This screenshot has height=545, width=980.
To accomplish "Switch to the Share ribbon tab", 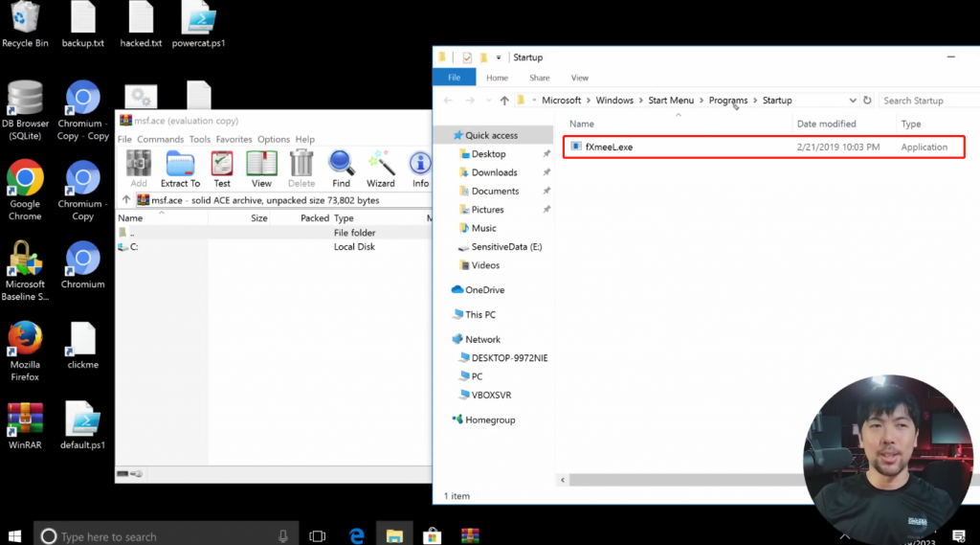I will tap(539, 78).
